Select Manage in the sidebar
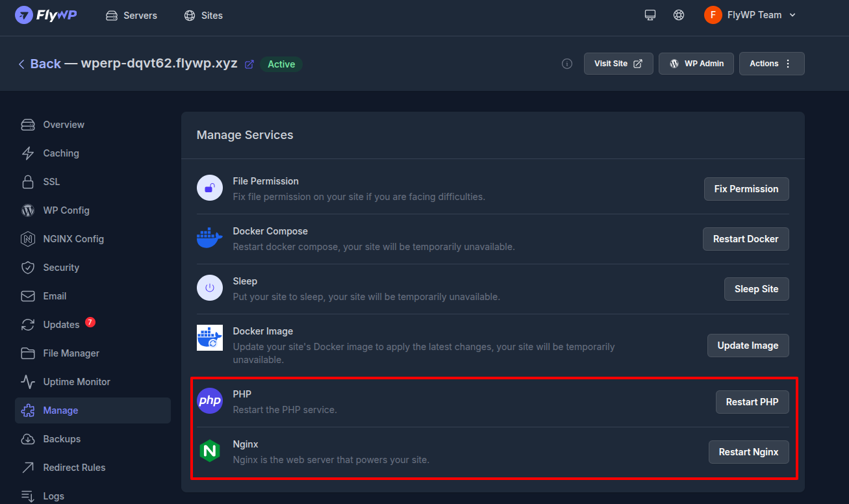The height and width of the screenshot is (504, 849). tap(93, 410)
